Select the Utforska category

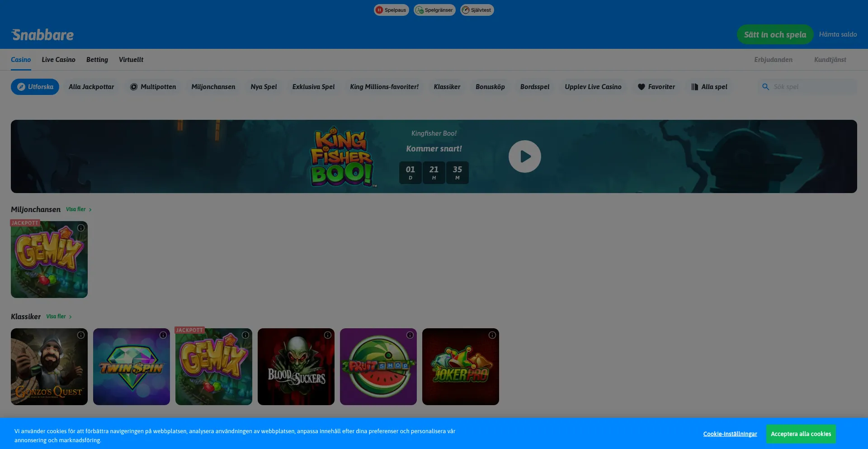[35, 87]
